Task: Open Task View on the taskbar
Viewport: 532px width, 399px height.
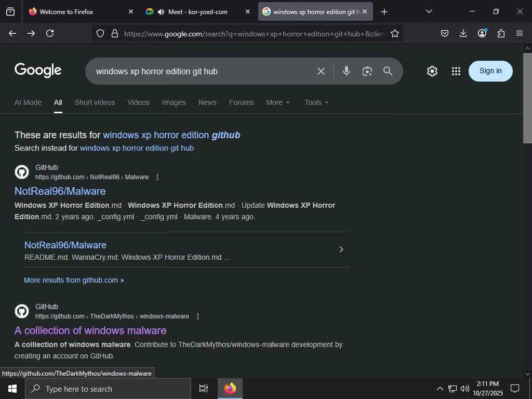Action: [203, 389]
